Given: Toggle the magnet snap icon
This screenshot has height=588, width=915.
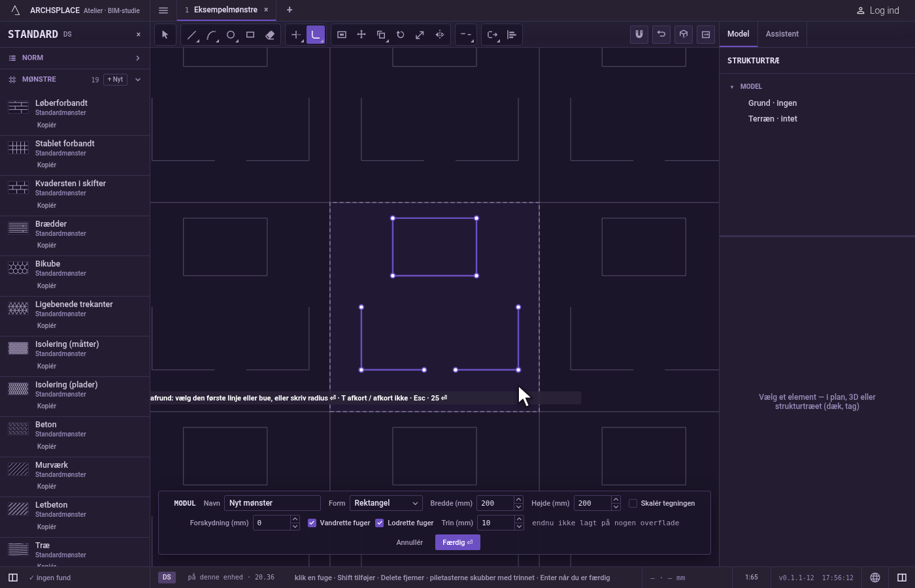Looking at the screenshot, I should pyautogui.click(x=639, y=35).
